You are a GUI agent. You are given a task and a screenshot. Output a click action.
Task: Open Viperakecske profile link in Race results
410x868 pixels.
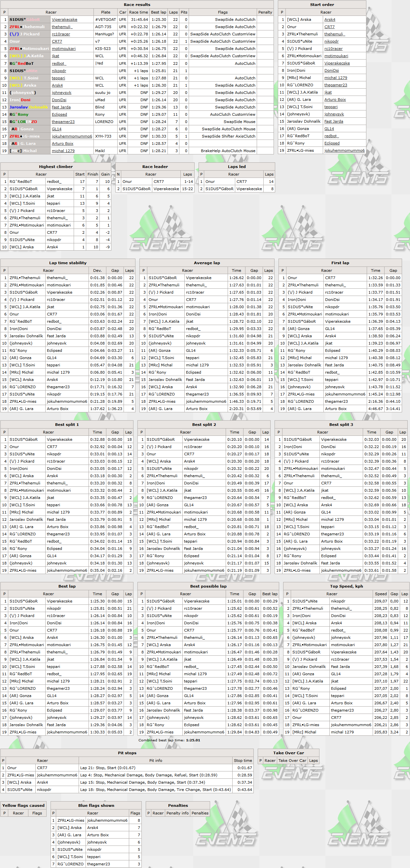(64, 20)
